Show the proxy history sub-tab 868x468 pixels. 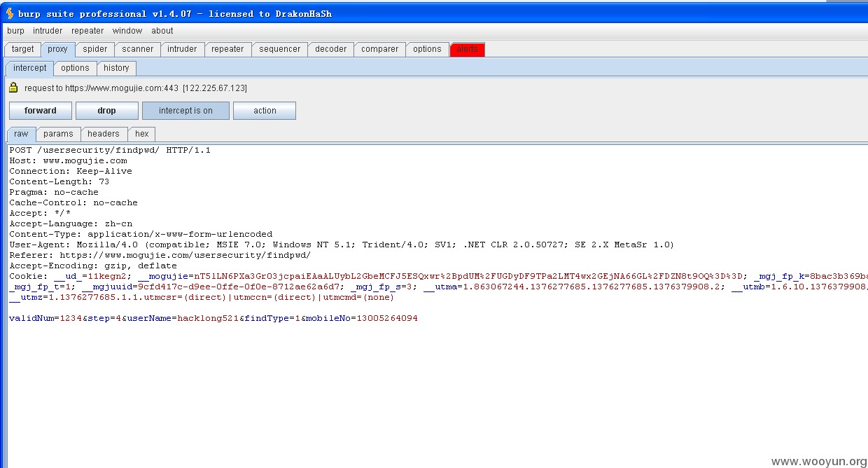pos(116,68)
